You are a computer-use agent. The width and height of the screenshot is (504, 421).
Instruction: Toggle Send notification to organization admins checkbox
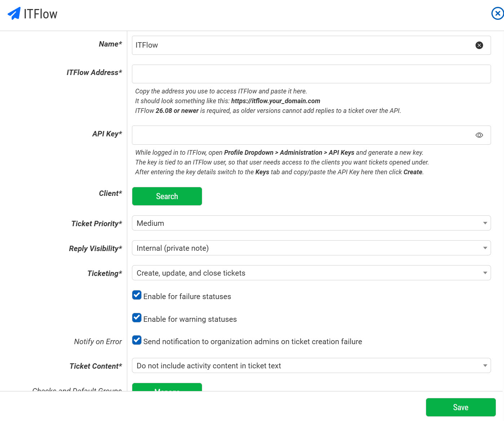(x=137, y=340)
